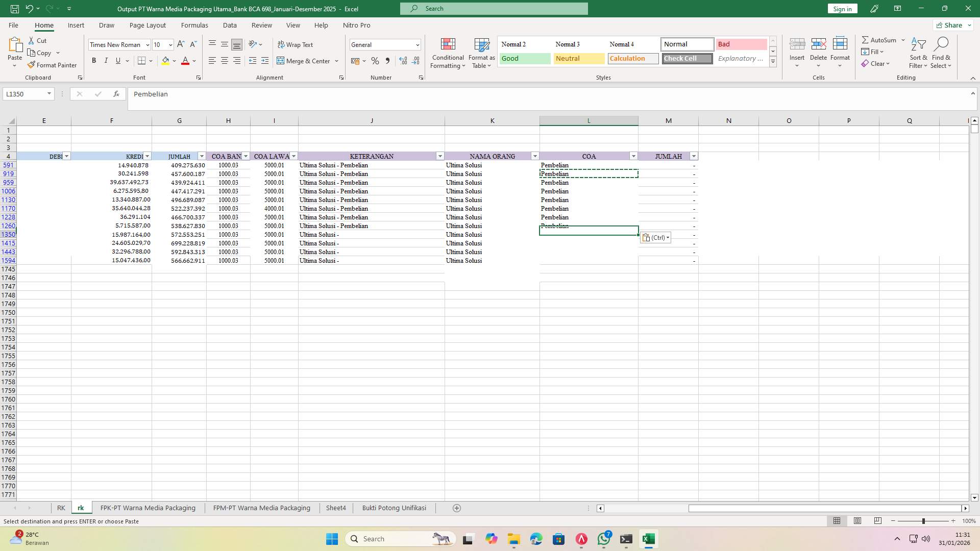980x551 pixels.
Task: Toggle Bold formatting on the cell
Action: (94, 61)
